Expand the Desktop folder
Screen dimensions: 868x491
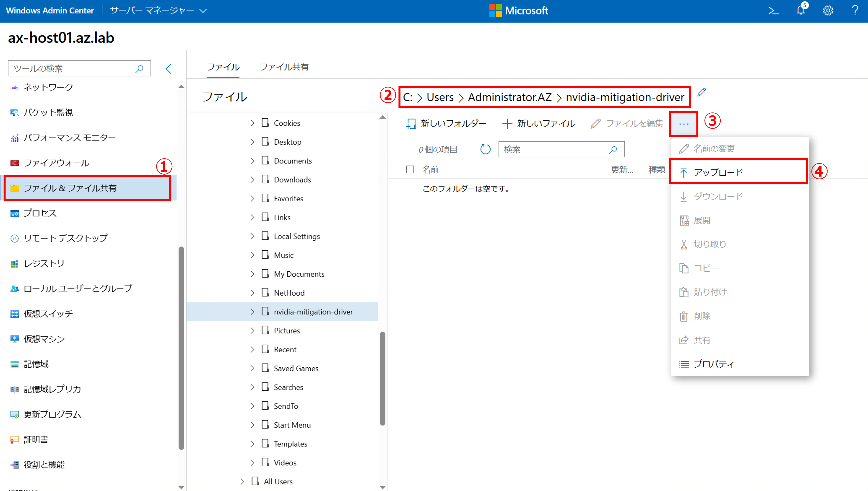252,142
